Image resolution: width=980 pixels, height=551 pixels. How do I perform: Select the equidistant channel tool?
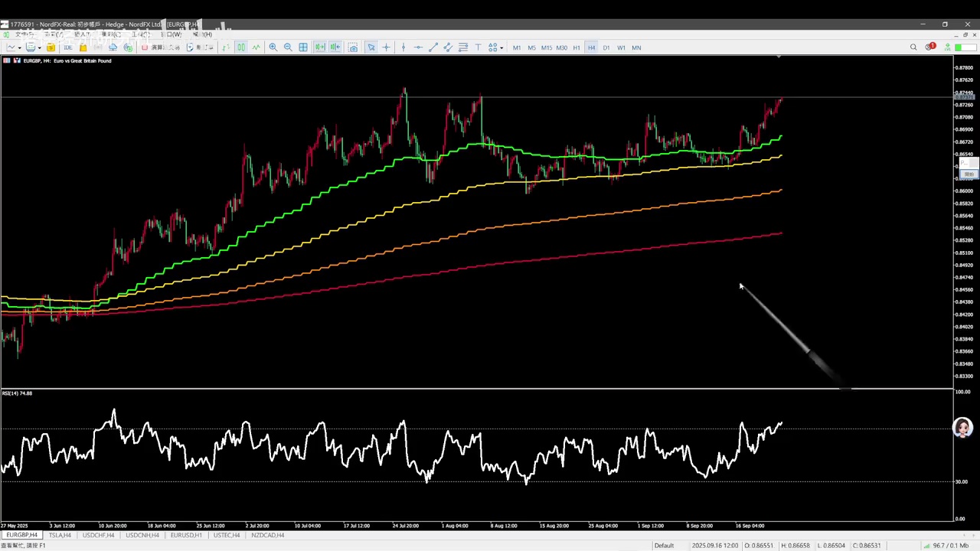(448, 47)
